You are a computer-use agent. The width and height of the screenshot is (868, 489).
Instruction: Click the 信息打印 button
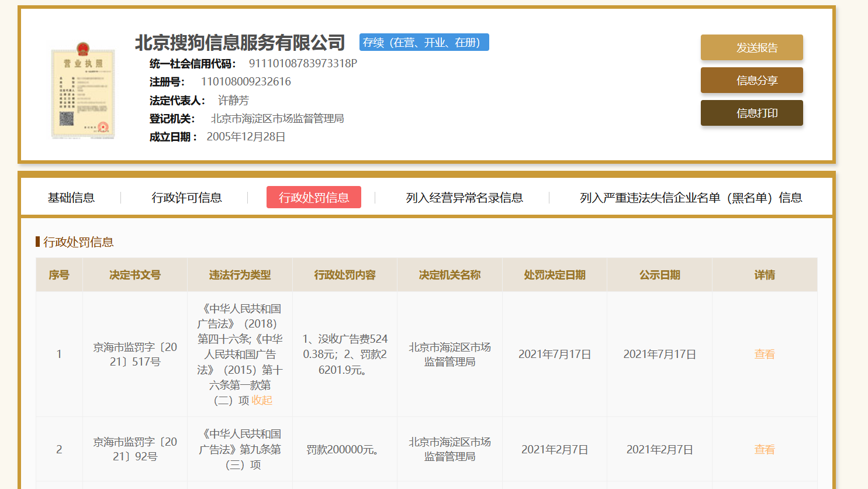[752, 113]
